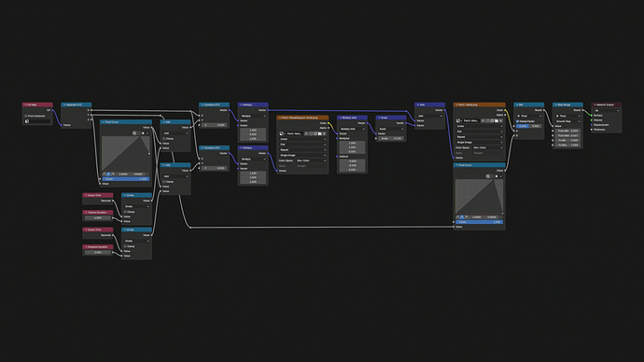This screenshot has width=644, height=362.
Task: Toggle Clamp checkbox in lower Add math node
Action: [x=164, y=181]
